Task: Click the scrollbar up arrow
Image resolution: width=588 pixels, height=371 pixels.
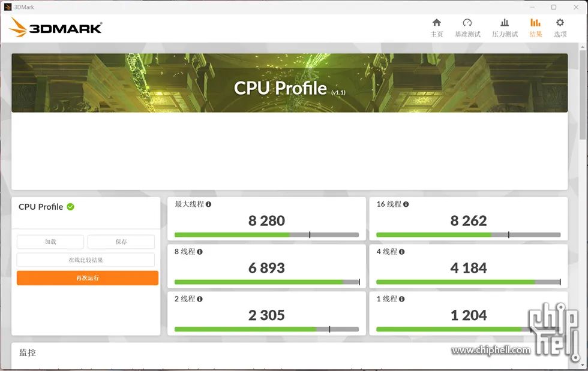Action: (x=583, y=47)
